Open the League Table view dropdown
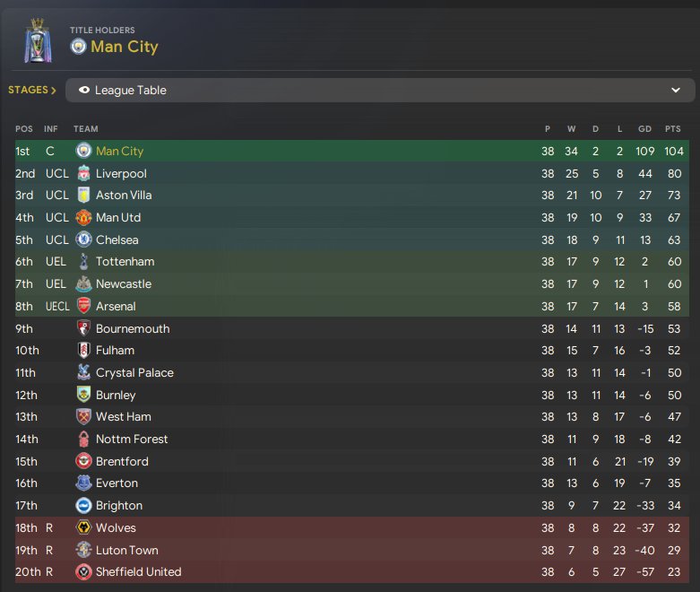 tap(380, 91)
